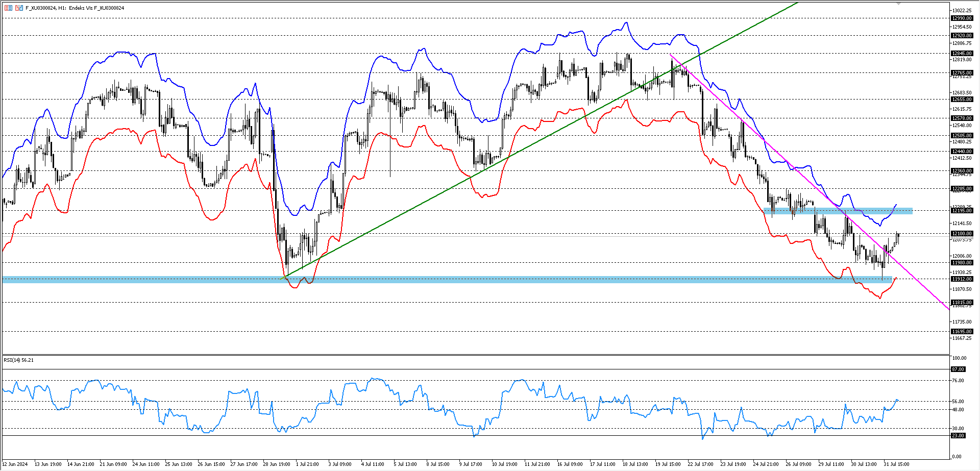Select the 11695.00 horizontal level label

(x=962, y=332)
